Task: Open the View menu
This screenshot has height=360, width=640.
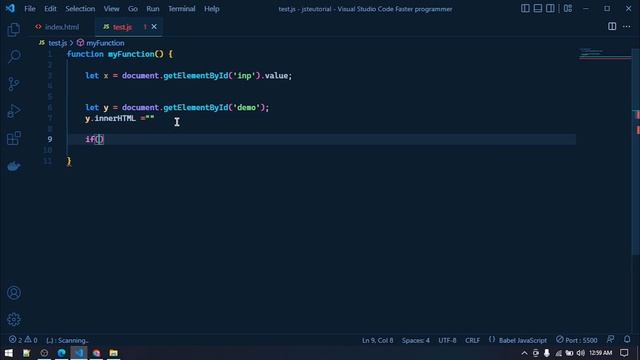Action: pyautogui.click(x=111, y=9)
